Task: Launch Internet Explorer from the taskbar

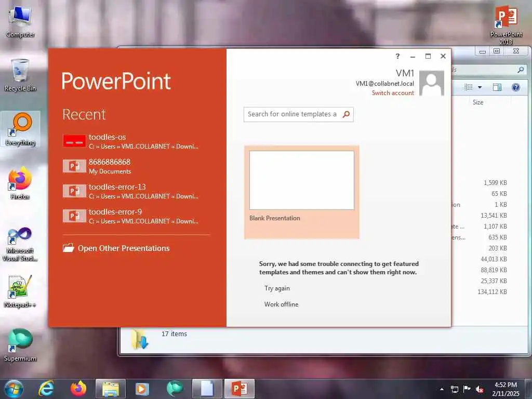Action: (46, 389)
